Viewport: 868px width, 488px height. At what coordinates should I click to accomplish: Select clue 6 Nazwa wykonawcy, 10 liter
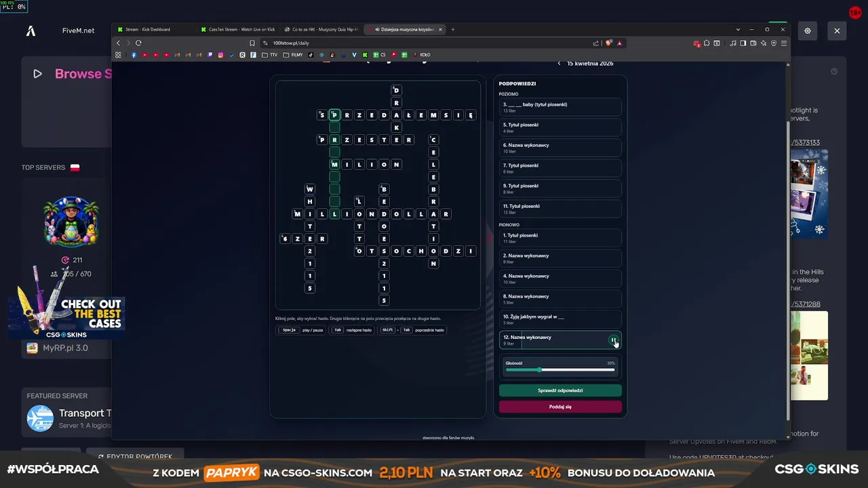click(560, 148)
